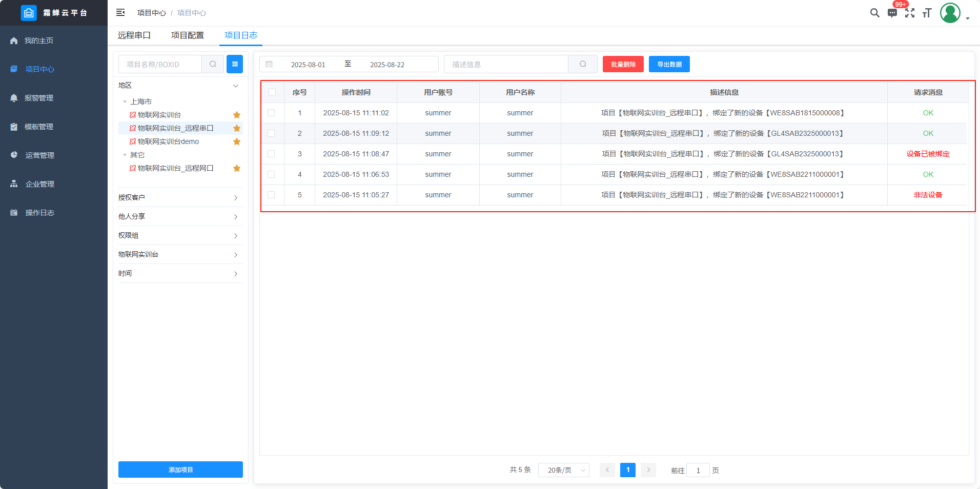Screen dimensions: 980x489
Task: Toggle fullscreen mode icon
Action: [910, 13]
